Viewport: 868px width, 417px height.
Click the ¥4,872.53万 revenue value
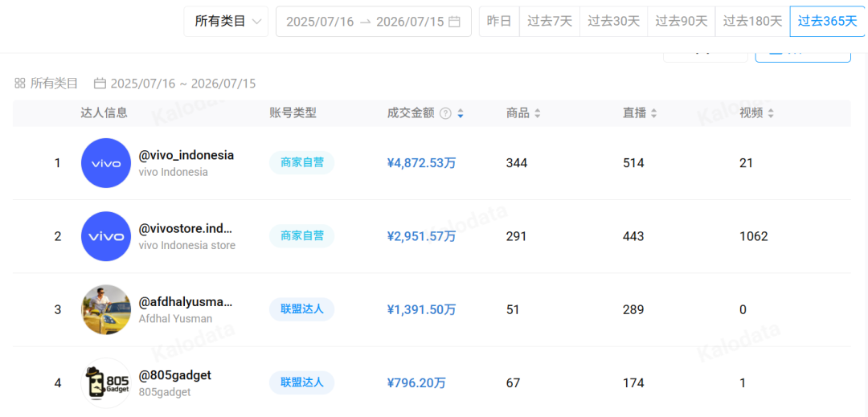(422, 163)
